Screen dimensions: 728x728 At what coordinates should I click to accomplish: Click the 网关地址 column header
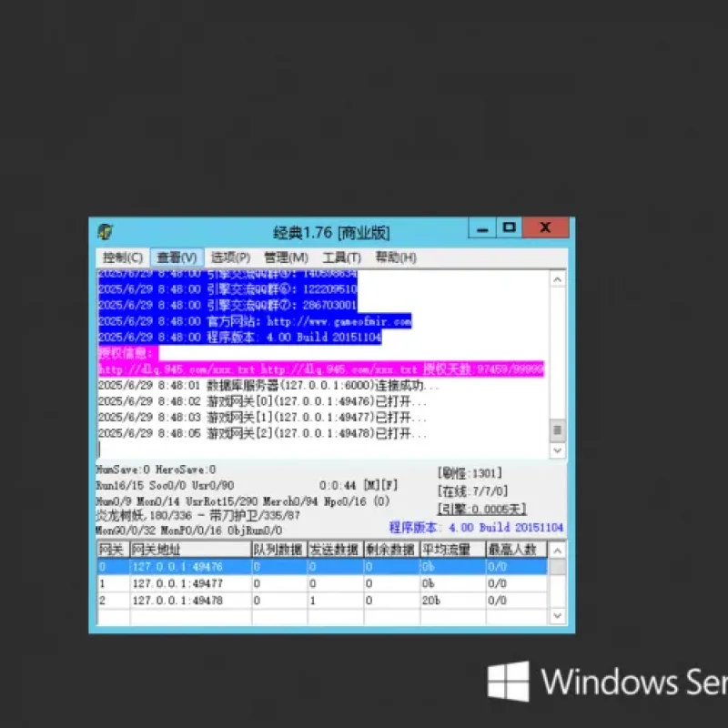(x=190, y=550)
